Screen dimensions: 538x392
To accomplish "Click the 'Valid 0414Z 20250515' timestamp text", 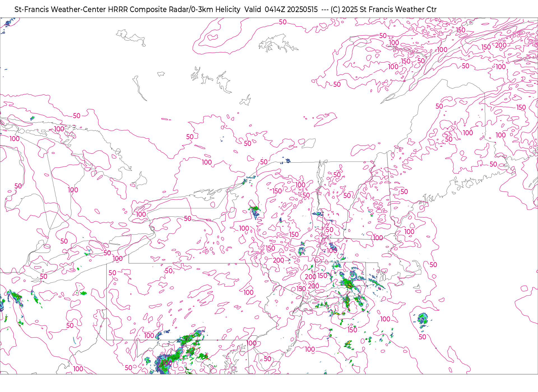I will tap(281, 10).
